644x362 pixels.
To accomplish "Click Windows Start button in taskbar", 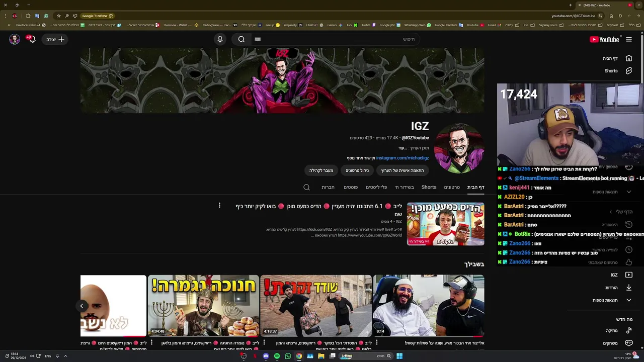I will (x=399, y=356).
